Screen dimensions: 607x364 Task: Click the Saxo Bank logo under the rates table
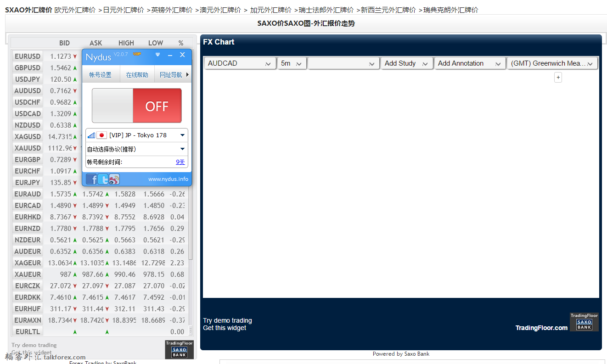coord(179,349)
